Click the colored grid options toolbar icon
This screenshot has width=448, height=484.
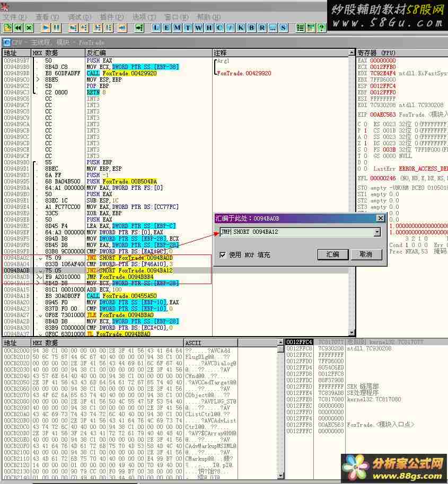click(x=311, y=28)
